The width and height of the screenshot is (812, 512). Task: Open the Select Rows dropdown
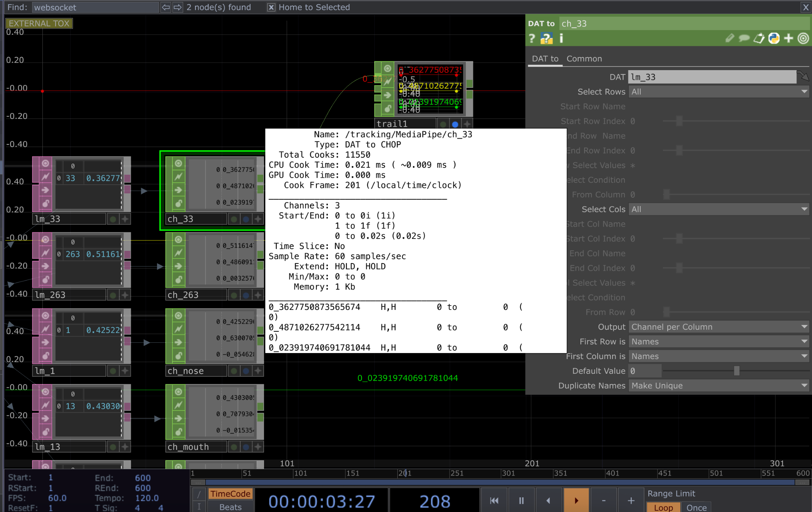[x=719, y=92]
